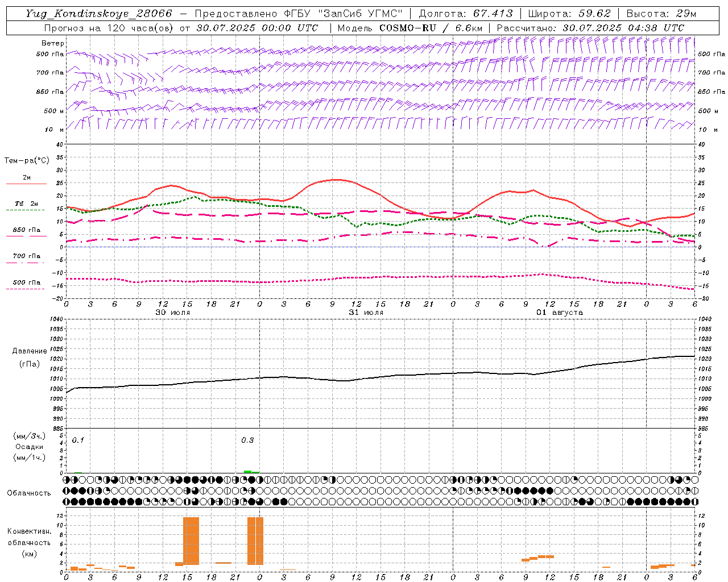Click the Прогноз на 120 часа(ов) text
Viewport: 728px width, 582px height.
coord(109,28)
